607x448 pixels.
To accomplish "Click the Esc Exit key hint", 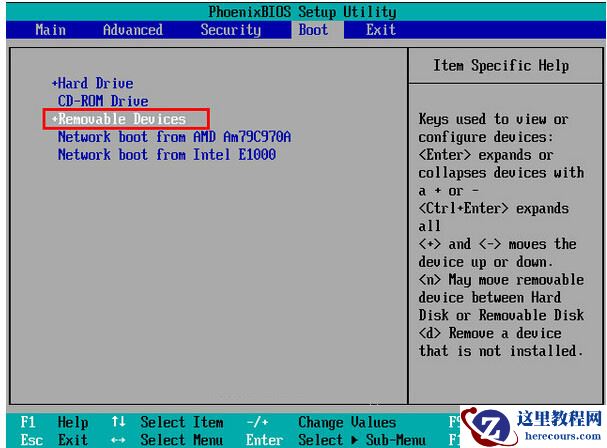I will click(x=54, y=440).
